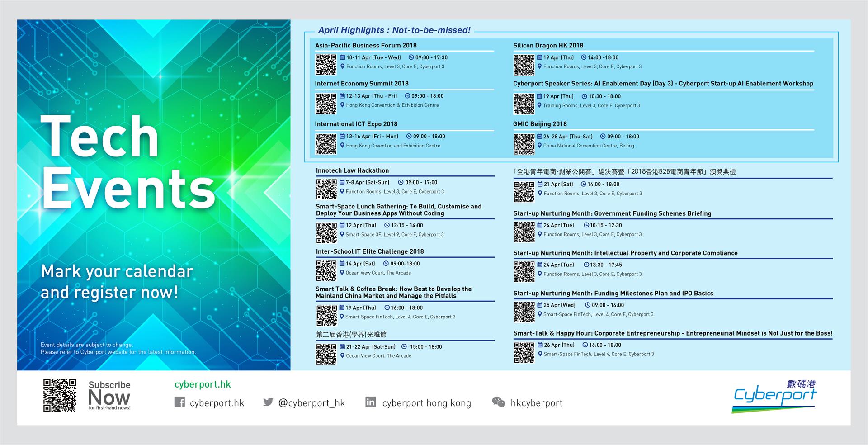The image size is (868, 445).
Task: Click location pin beside Hong Kong Convention & Exhibition Centre
Action: 342,105
